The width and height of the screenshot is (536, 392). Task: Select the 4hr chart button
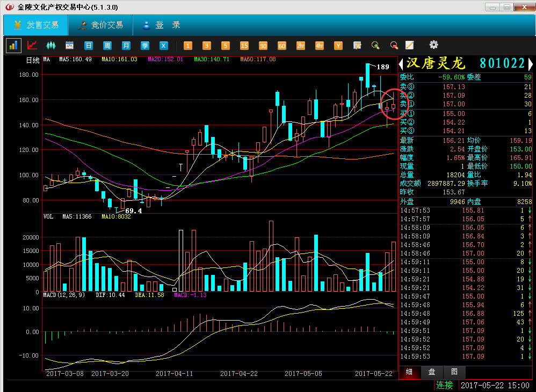click(x=319, y=46)
